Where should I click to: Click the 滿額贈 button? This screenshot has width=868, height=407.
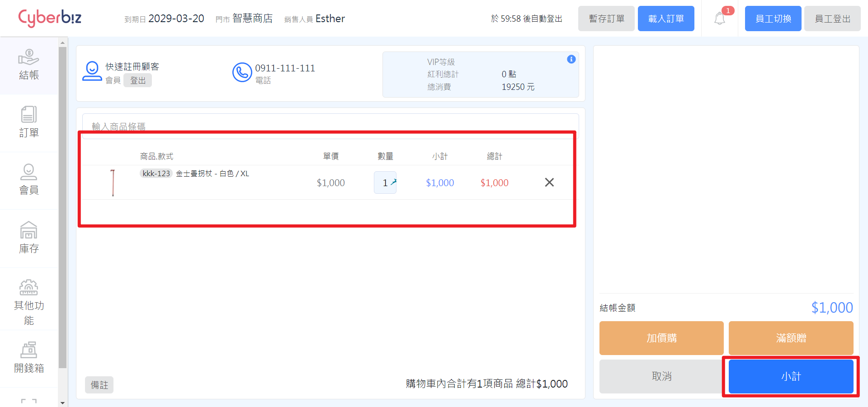point(791,338)
